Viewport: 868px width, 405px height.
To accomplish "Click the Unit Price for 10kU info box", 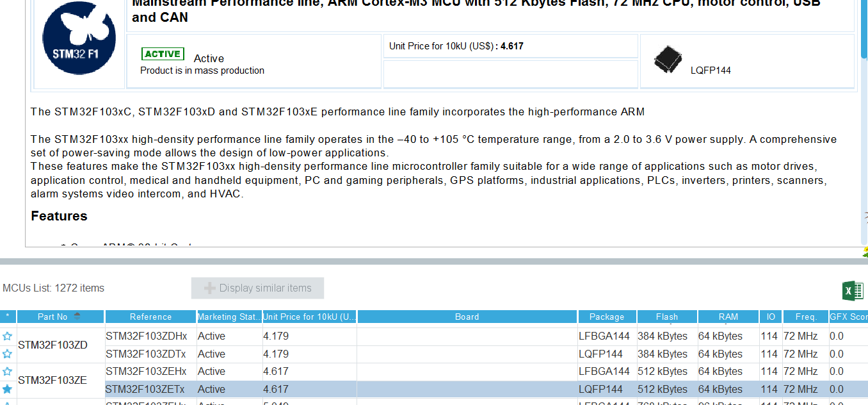I will click(x=511, y=46).
